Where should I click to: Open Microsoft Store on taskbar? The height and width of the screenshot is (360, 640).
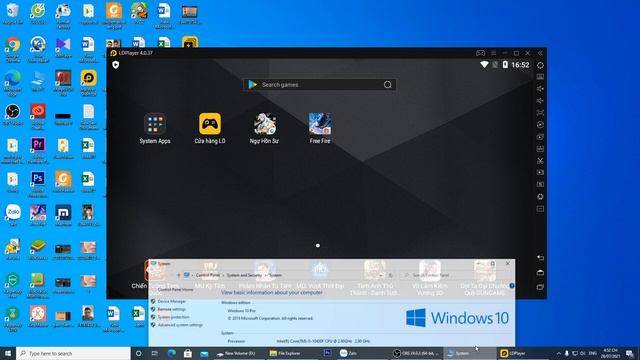point(188,353)
